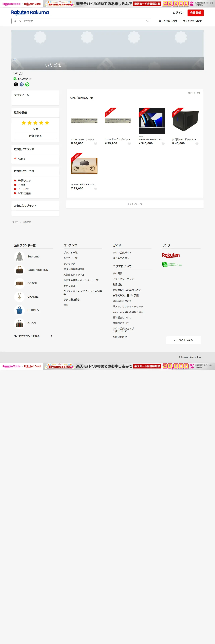
Task: Click ページの上へ戻る button
Action: [x=184, y=340]
